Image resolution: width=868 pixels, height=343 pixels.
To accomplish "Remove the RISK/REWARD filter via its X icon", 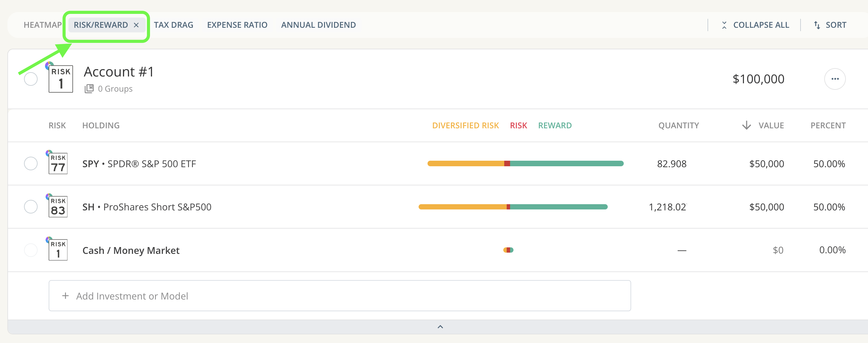I will click(x=136, y=25).
